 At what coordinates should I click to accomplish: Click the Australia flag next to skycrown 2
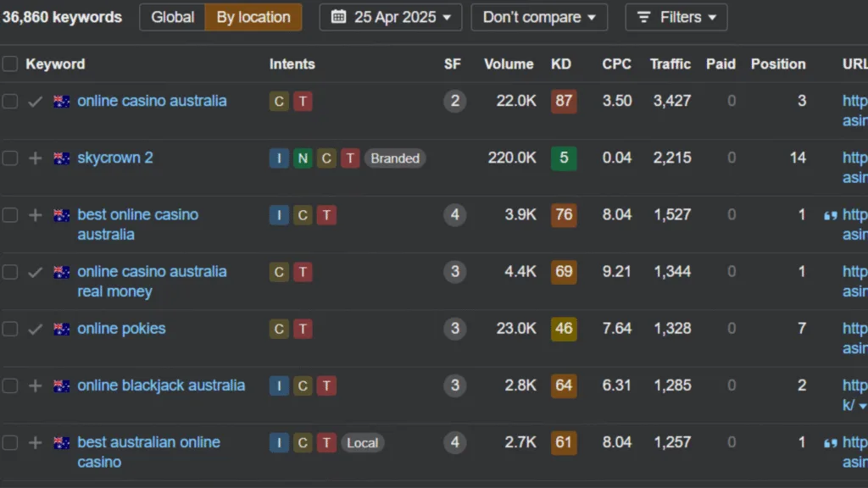click(61, 158)
